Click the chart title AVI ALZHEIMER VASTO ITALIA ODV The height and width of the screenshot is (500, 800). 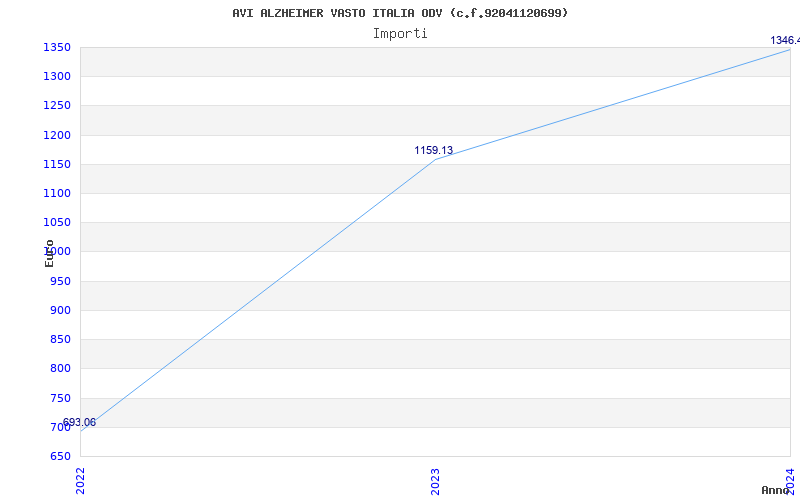pos(400,13)
